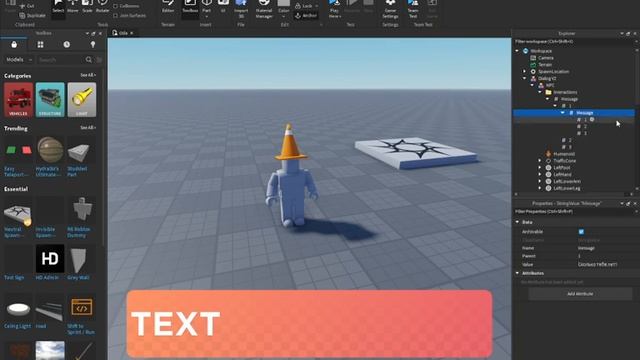Click the Toolbox search field
This screenshot has width=640, height=360.
(60, 60)
